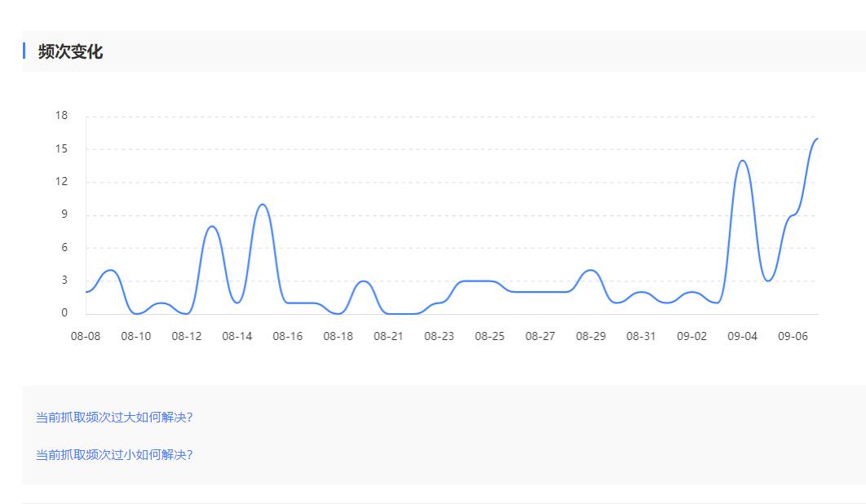Image resolution: width=866 pixels, height=504 pixels.
Task: Click the curve peak of 8 near 08-13
Action: 211,227
